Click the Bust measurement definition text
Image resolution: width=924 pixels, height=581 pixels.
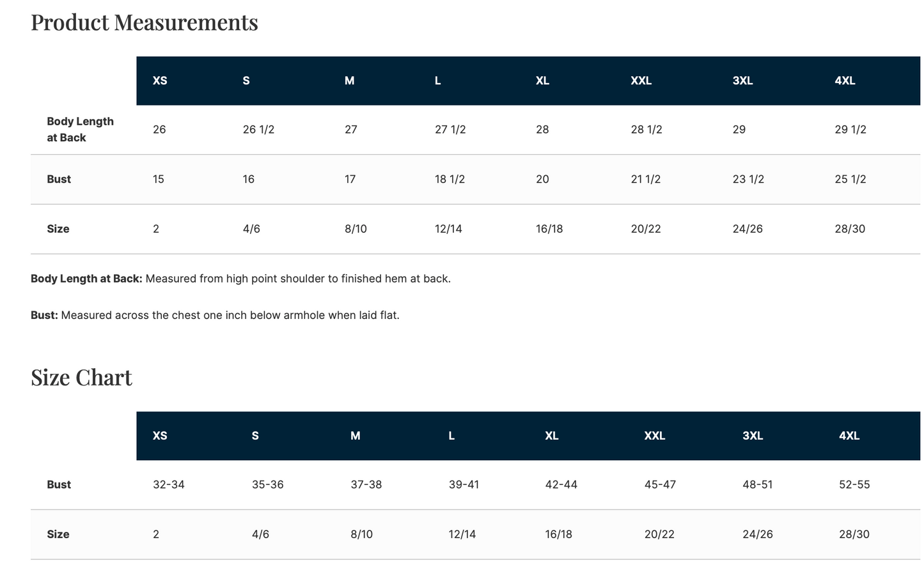(215, 315)
